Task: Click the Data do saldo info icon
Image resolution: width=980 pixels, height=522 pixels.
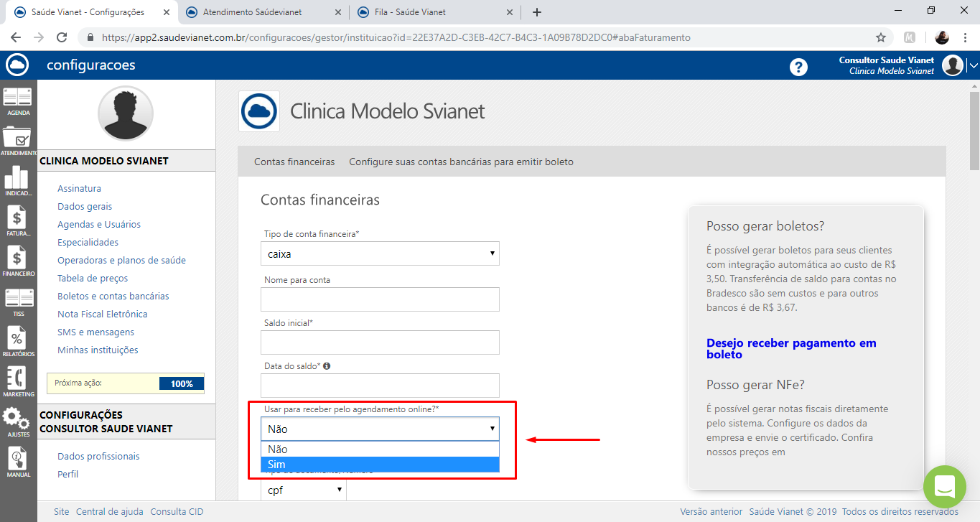Action: click(327, 365)
